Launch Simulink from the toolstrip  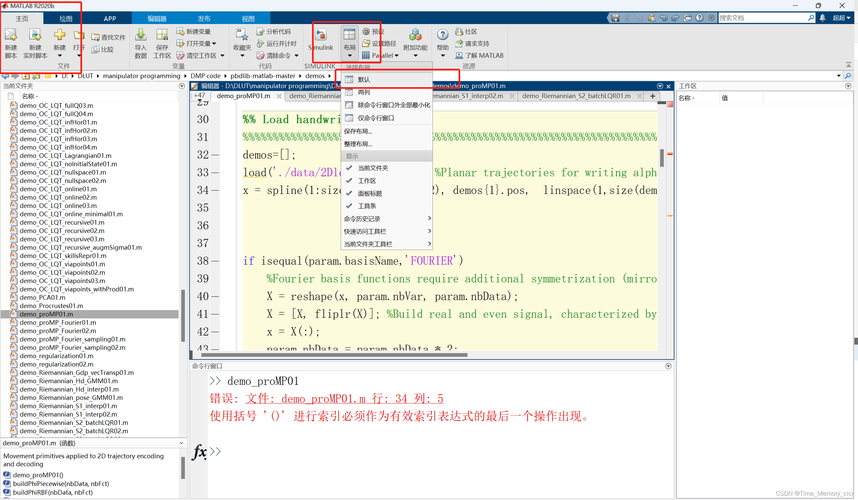[x=321, y=39]
